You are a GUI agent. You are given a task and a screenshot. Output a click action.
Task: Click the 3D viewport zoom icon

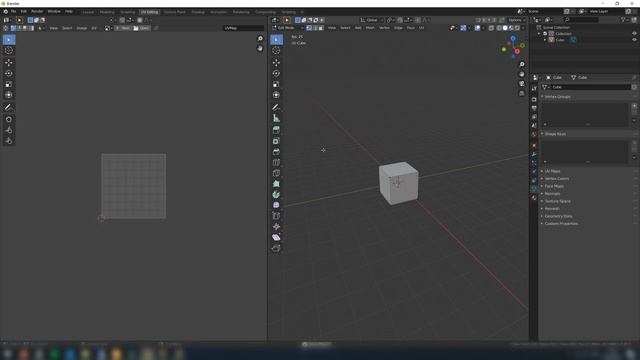[x=522, y=64]
